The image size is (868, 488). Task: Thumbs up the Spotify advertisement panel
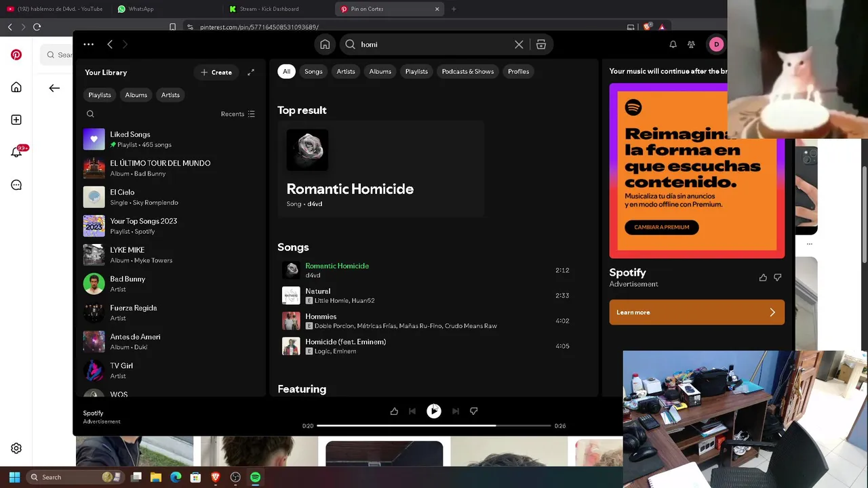763,277
